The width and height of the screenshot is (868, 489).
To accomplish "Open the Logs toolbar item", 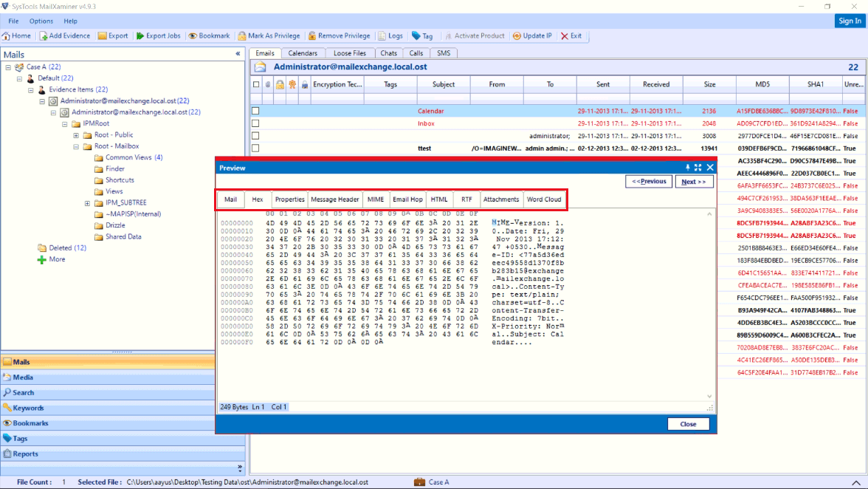I will click(390, 36).
